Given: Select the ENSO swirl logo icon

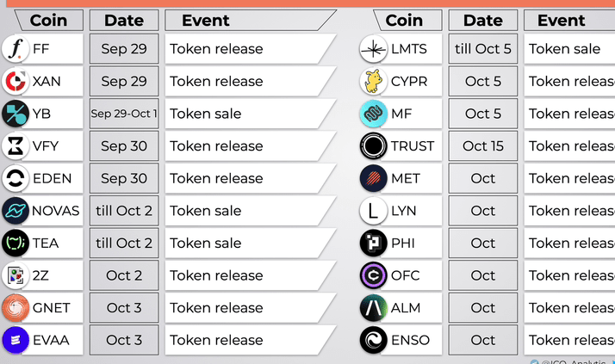Looking at the screenshot, I should point(373,340).
